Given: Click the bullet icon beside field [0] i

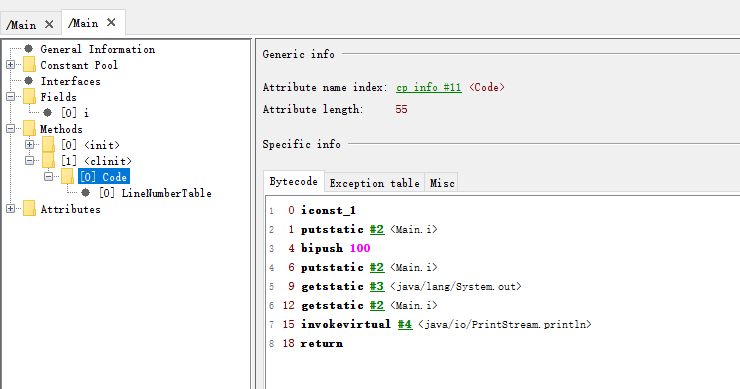Looking at the screenshot, I should [48, 113].
